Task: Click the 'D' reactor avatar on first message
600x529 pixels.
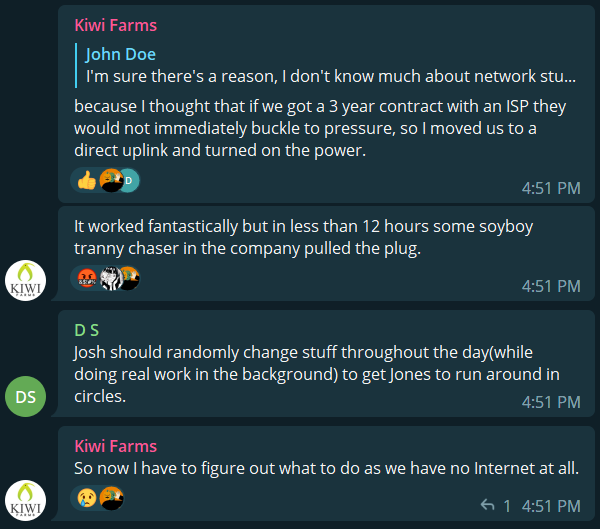Action: (x=128, y=180)
